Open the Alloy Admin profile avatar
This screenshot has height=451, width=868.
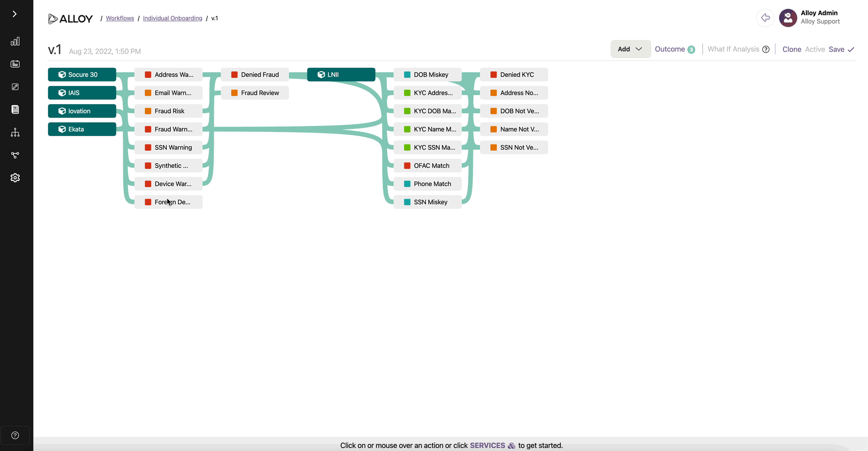tap(788, 18)
